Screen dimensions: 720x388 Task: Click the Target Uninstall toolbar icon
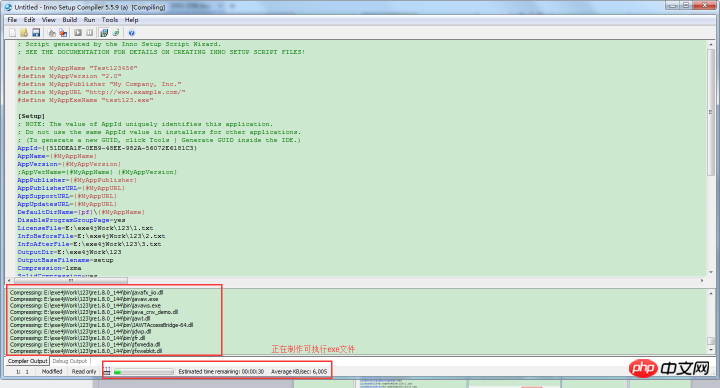coord(116,33)
